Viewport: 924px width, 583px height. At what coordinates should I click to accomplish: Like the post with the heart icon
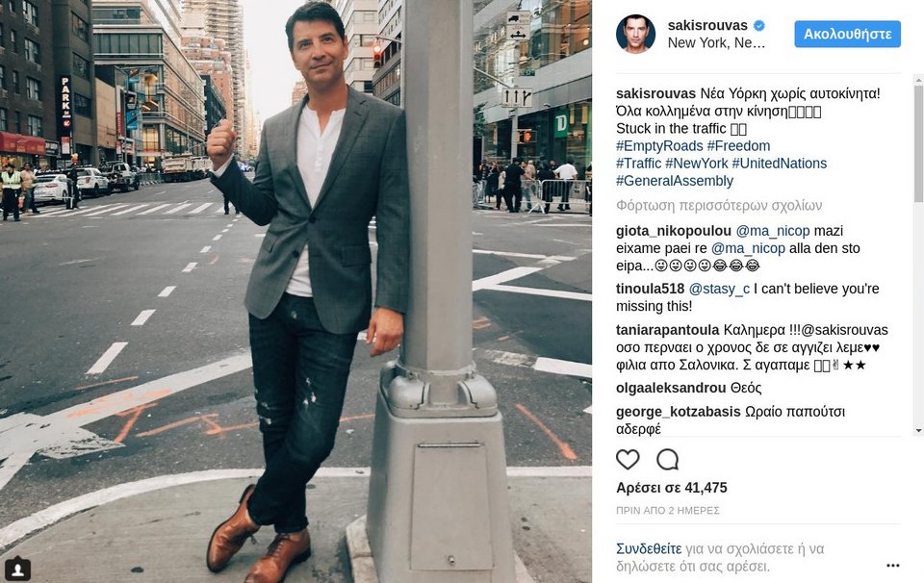pos(628,460)
